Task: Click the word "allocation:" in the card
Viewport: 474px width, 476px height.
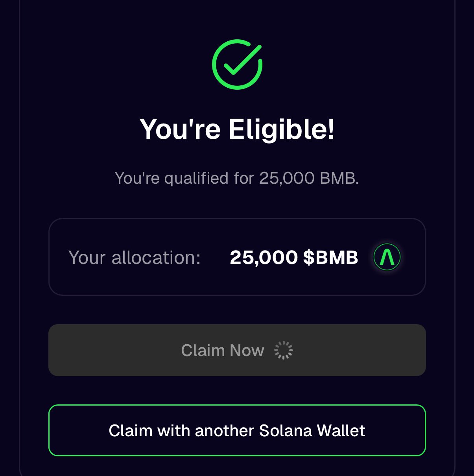Action: (156, 258)
